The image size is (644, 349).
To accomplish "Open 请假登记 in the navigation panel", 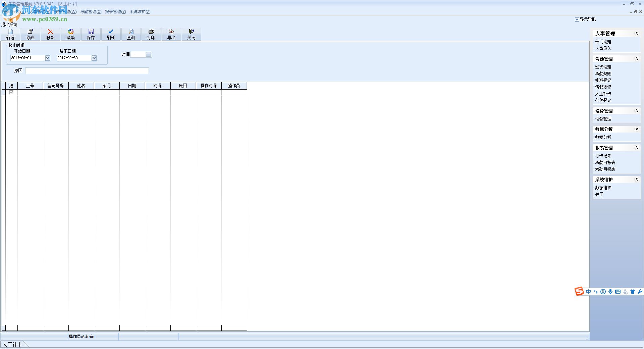I will 603,87.
